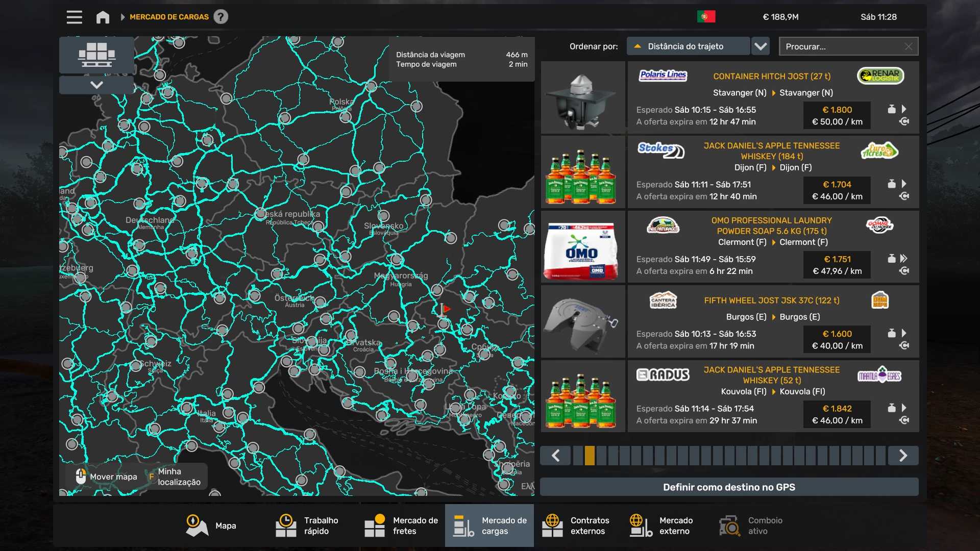Click Definir como destino no GPS
Viewport: 980px width, 551px height.
729,487
